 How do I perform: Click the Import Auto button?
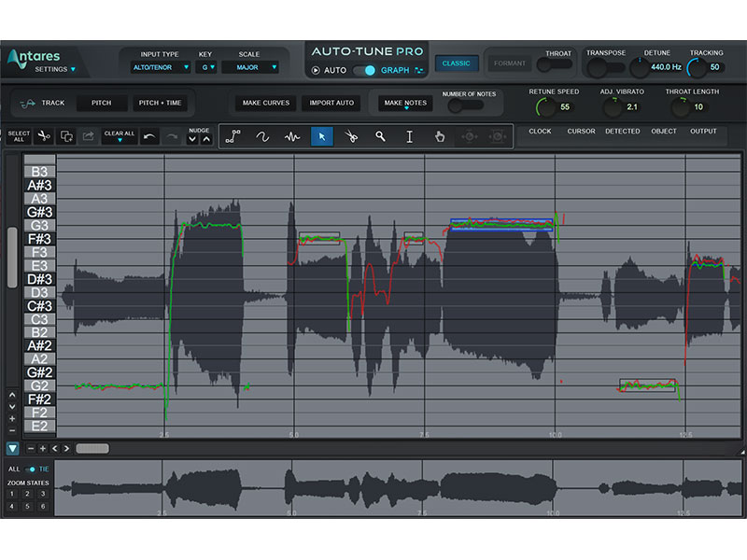coord(331,103)
